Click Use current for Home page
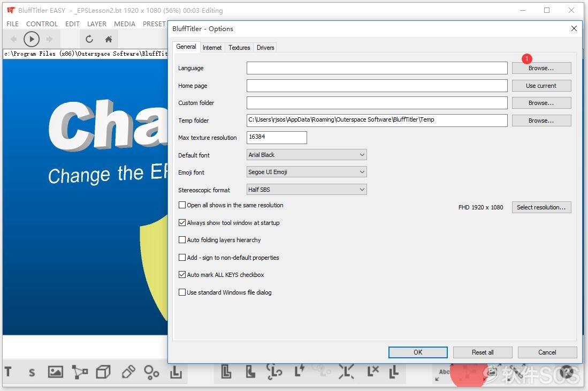The width and height of the screenshot is (588, 391). [x=541, y=86]
